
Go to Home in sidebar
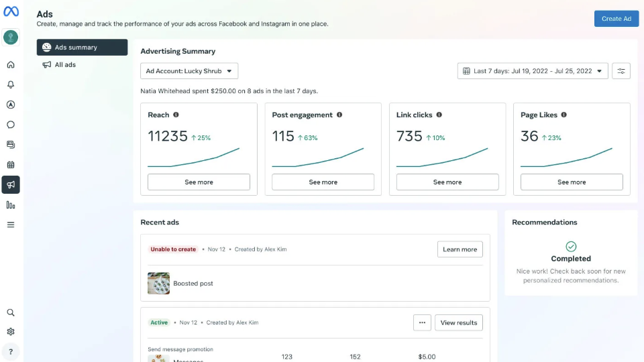point(11,64)
